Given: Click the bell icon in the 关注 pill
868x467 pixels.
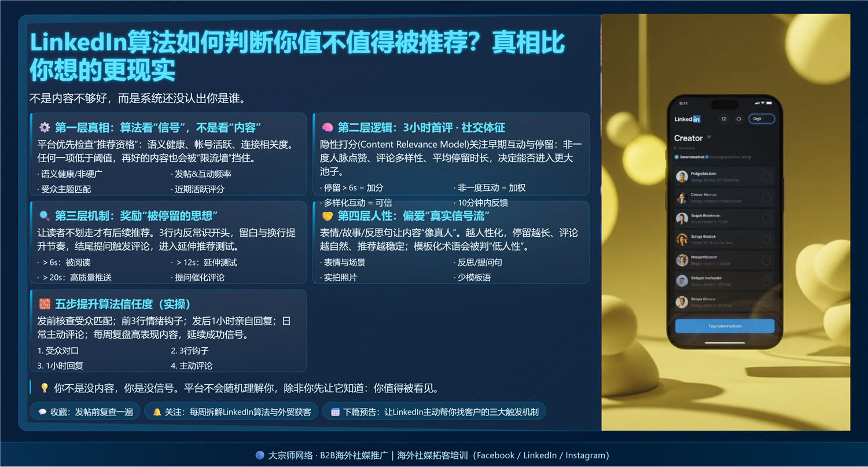Looking at the screenshot, I should tap(157, 412).
